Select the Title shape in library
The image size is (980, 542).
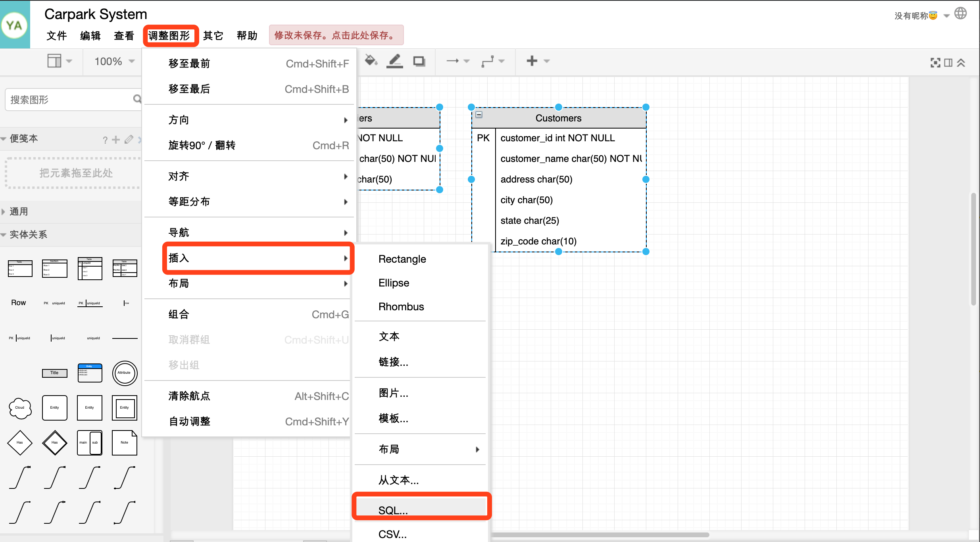(x=55, y=373)
